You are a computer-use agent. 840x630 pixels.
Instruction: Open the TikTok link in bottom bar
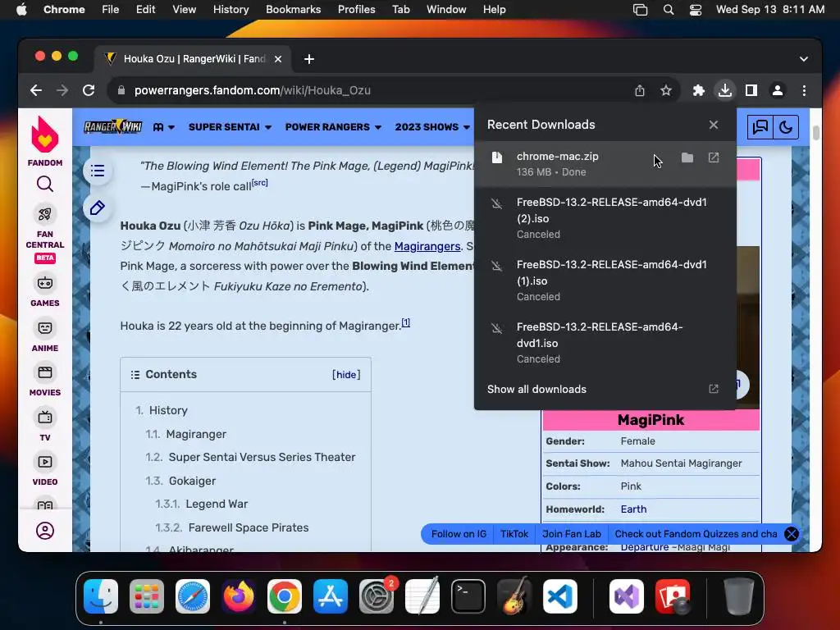coord(514,534)
